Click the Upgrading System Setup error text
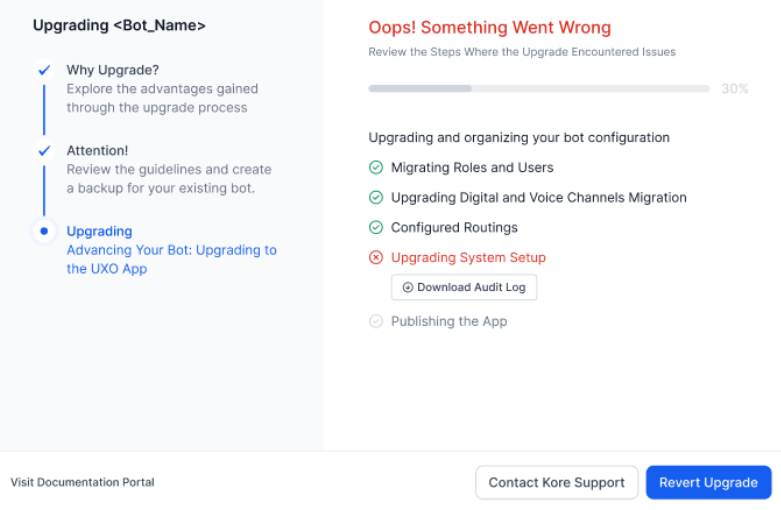781x510 pixels. [468, 258]
